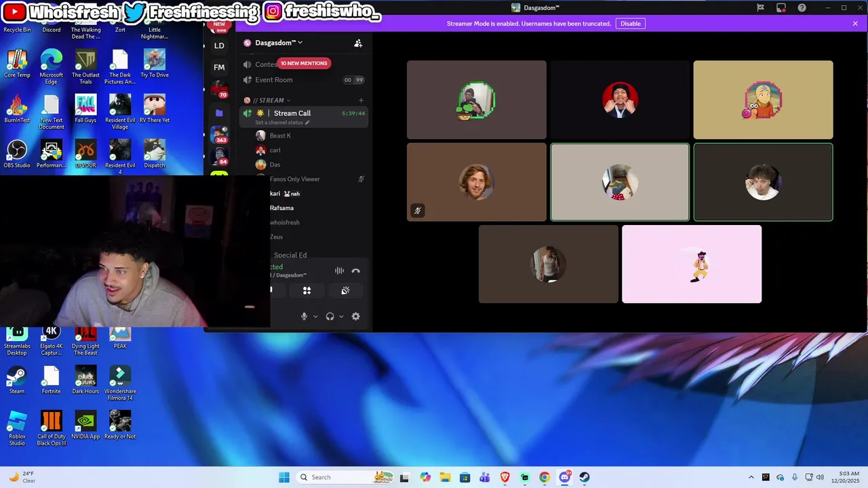Focus the pink dancing character tile
868x488 pixels.
tap(692, 264)
